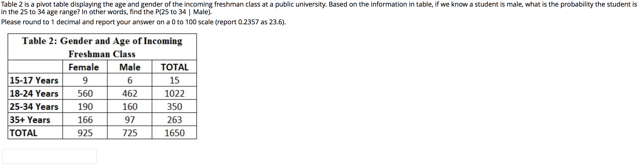The height and width of the screenshot is (165, 644).
Task: Select the 18-24 Years row label
Action: [x=34, y=93]
